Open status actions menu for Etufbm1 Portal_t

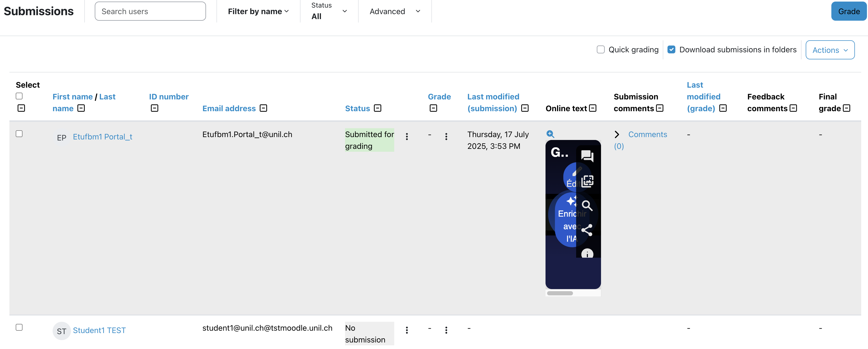coord(407,136)
